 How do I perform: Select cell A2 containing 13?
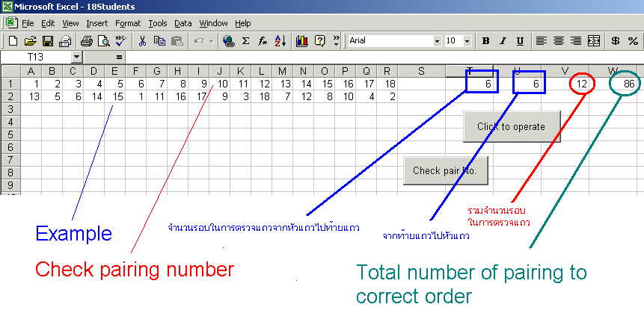coord(31,97)
